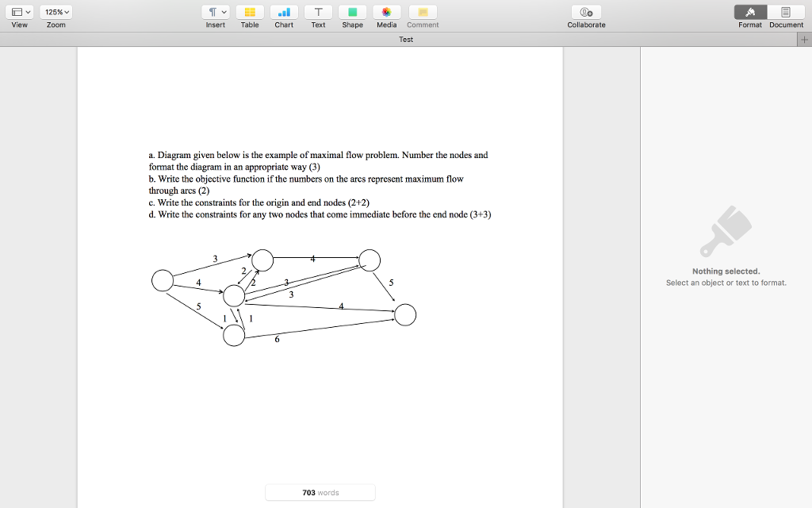
Task: Select the leftmost origin node circle
Action: pos(163,280)
